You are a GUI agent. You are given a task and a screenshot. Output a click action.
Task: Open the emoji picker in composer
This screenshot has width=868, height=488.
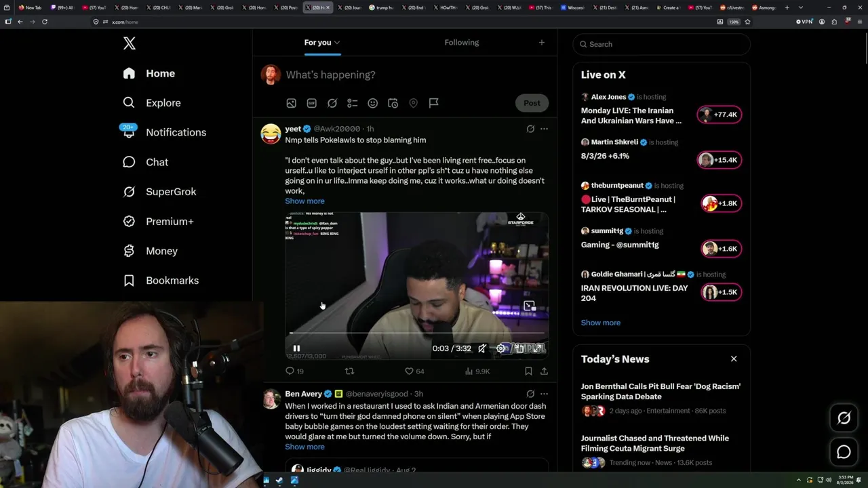(x=372, y=103)
